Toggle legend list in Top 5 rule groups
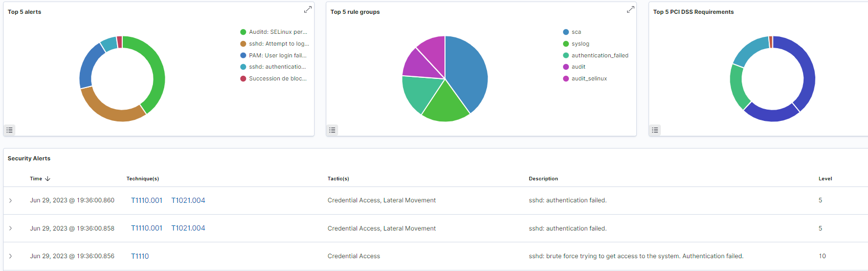 click(x=332, y=130)
